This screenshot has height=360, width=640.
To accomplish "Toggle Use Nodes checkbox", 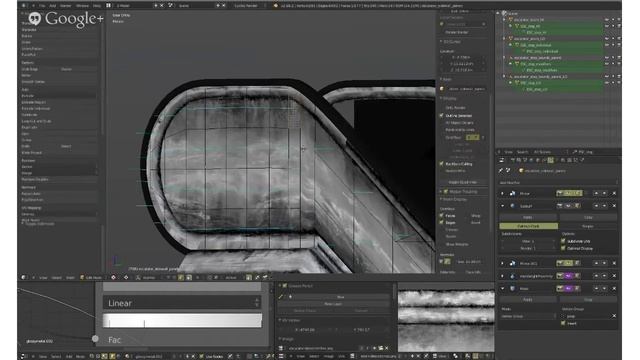I will 201,356.
